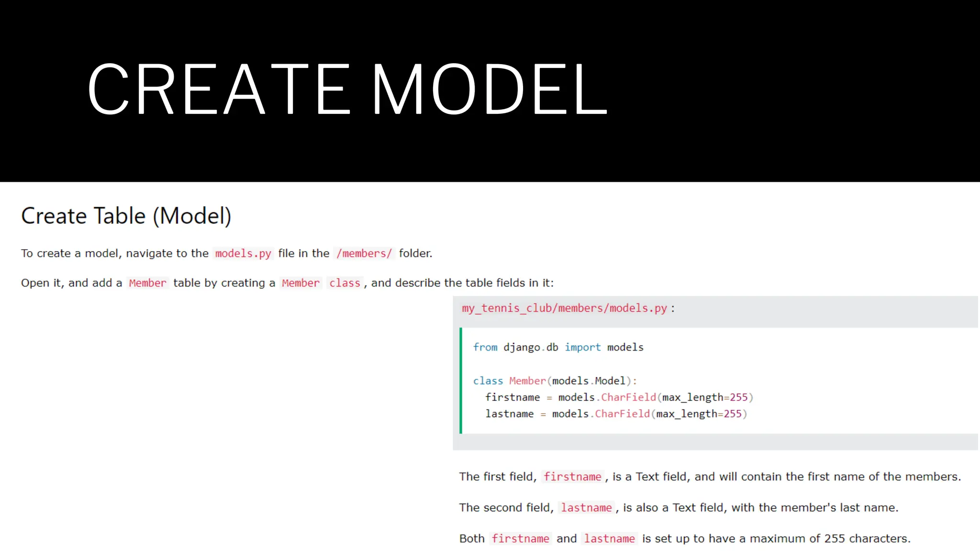Click 'firstname' in the 'Both' sentence
Viewport: 980px width, 551px height.
(520, 539)
